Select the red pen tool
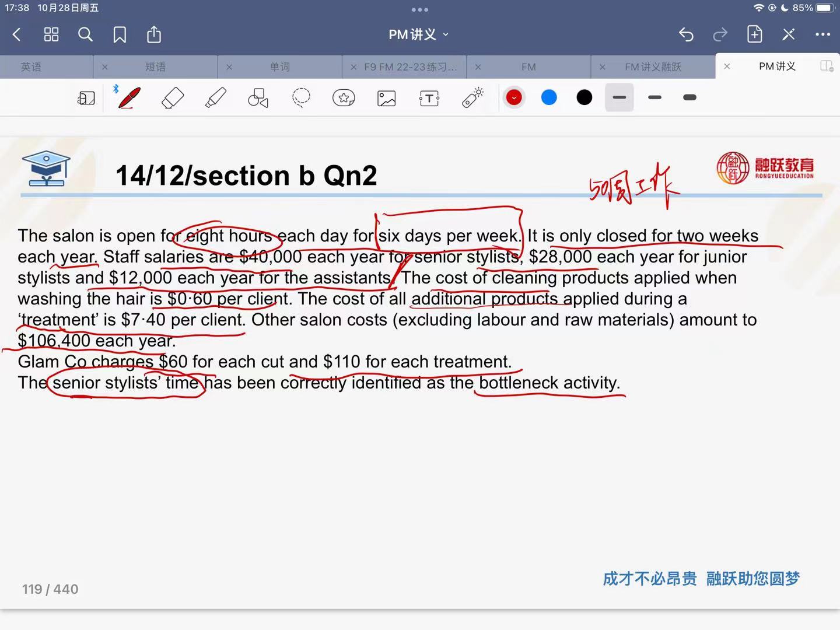Image resolution: width=840 pixels, height=630 pixels. coord(129,98)
